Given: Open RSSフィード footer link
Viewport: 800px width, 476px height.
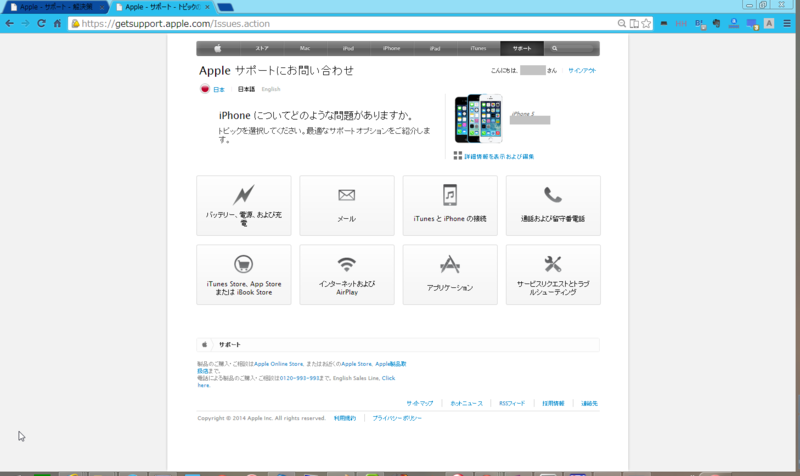Looking at the screenshot, I should pyautogui.click(x=512, y=404).
